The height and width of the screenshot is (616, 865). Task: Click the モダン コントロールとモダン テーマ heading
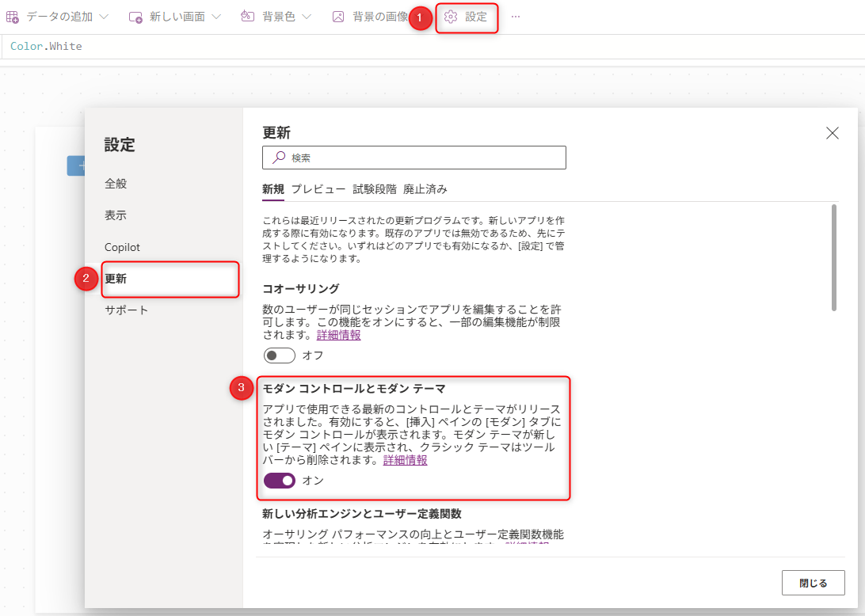click(x=353, y=389)
